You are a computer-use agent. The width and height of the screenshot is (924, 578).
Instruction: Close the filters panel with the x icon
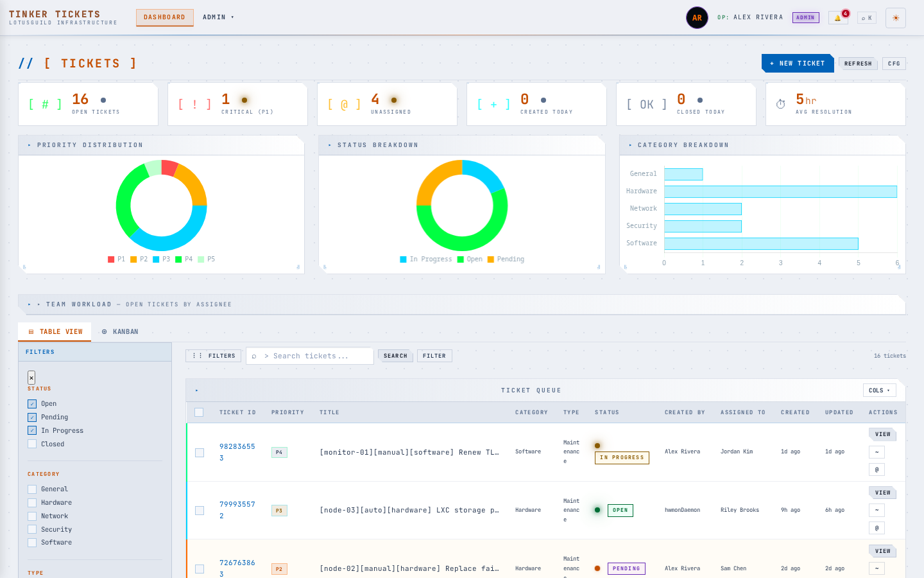point(31,378)
